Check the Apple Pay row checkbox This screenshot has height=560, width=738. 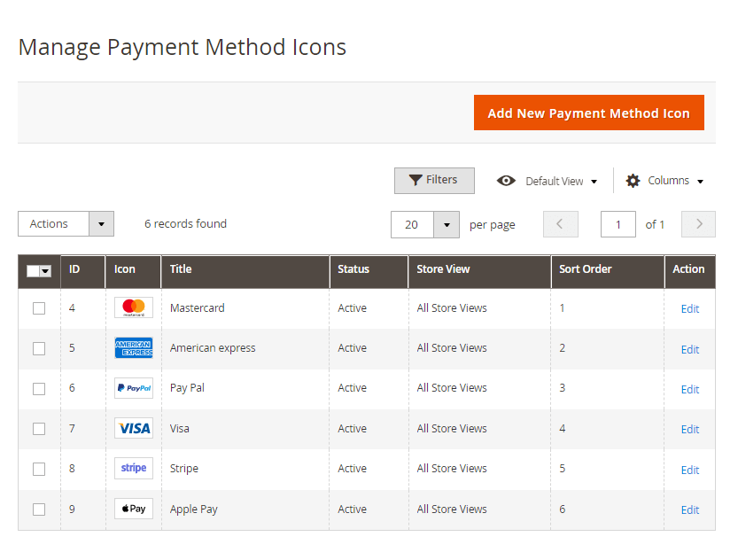coord(39,509)
